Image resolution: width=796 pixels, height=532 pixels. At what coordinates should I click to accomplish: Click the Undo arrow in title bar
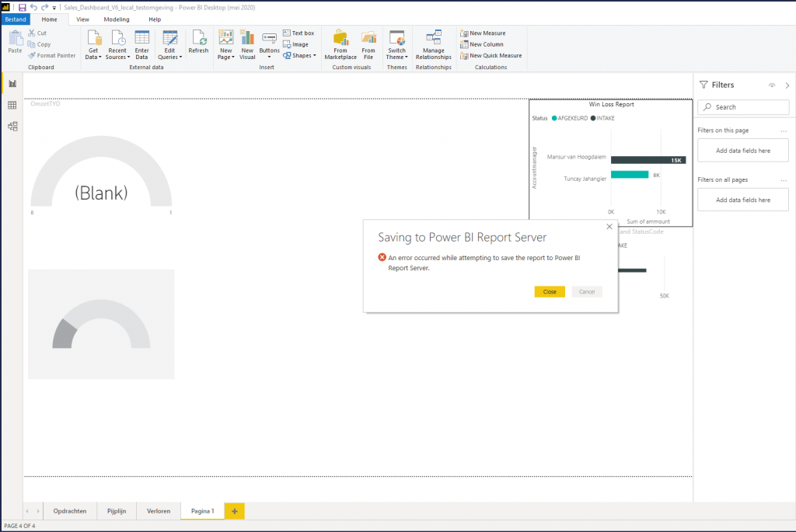(x=33, y=8)
